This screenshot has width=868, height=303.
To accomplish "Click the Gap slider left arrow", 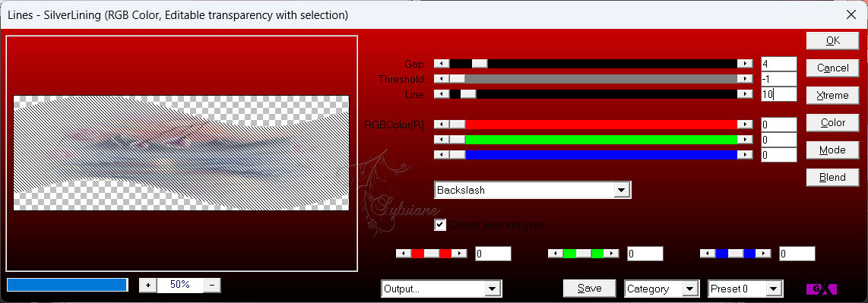I will click(442, 64).
